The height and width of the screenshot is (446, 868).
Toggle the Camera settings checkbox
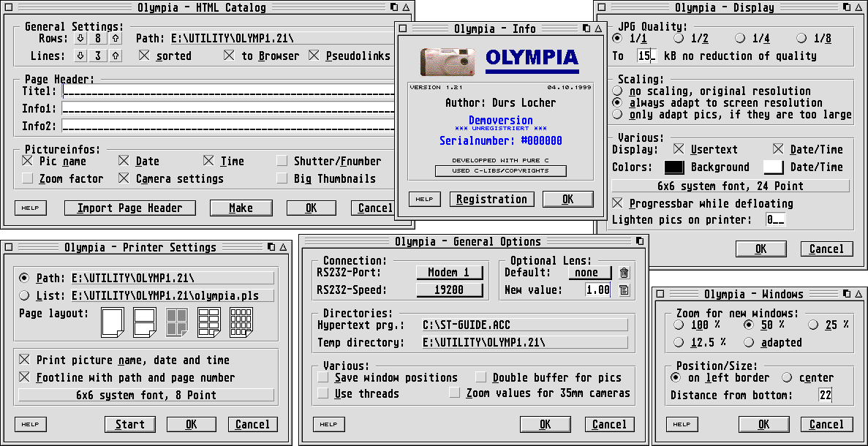coord(124,178)
